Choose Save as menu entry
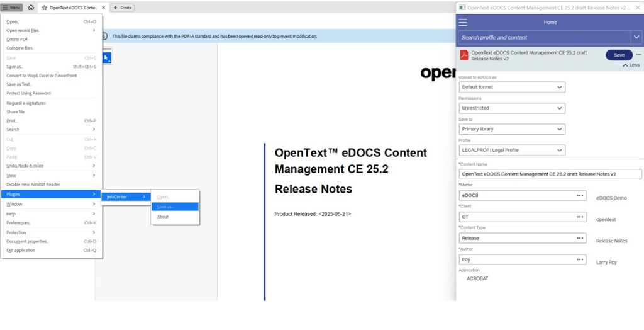The image size is (644, 330). pos(52,67)
